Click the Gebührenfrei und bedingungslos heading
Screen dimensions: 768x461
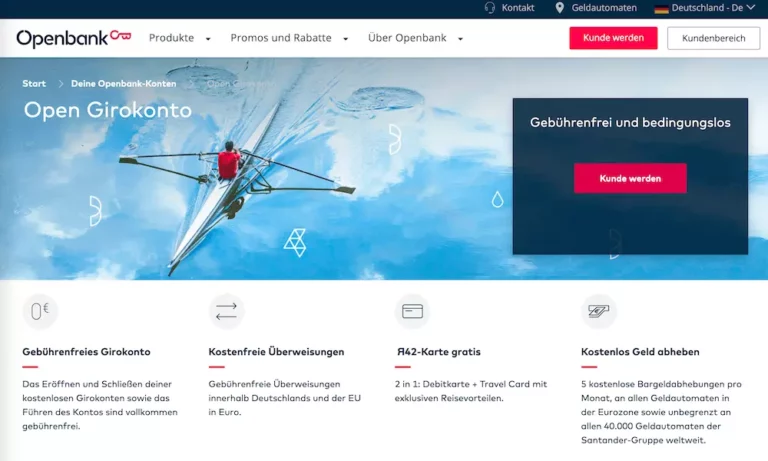(x=630, y=122)
